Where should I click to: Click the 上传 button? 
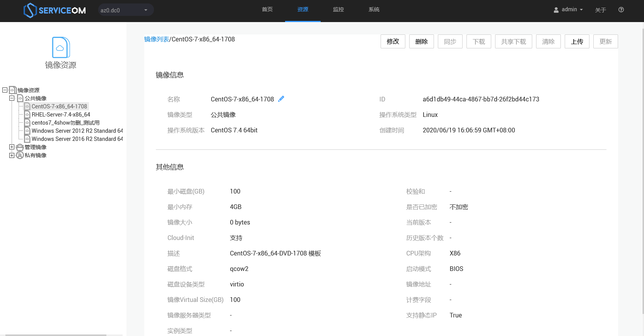[577, 41]
